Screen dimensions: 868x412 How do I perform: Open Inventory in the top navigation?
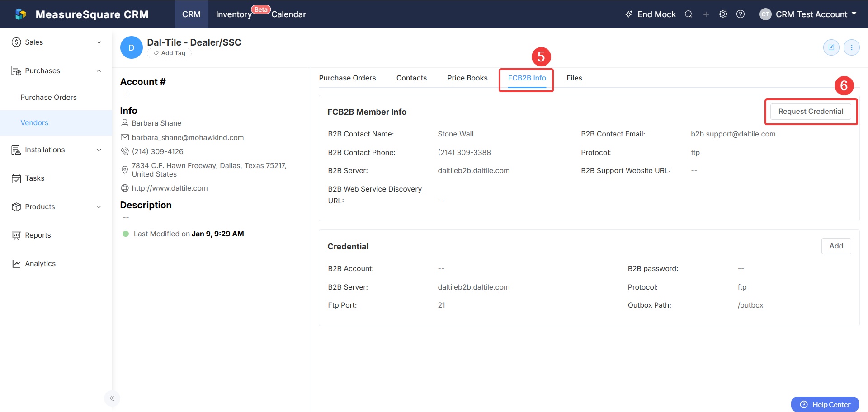coord(234,14)
